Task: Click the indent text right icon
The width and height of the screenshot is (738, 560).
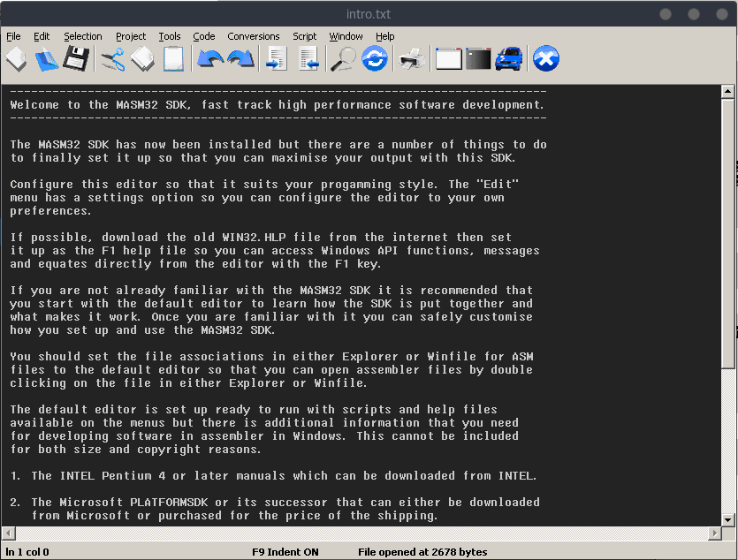Action: pos(277,59)
